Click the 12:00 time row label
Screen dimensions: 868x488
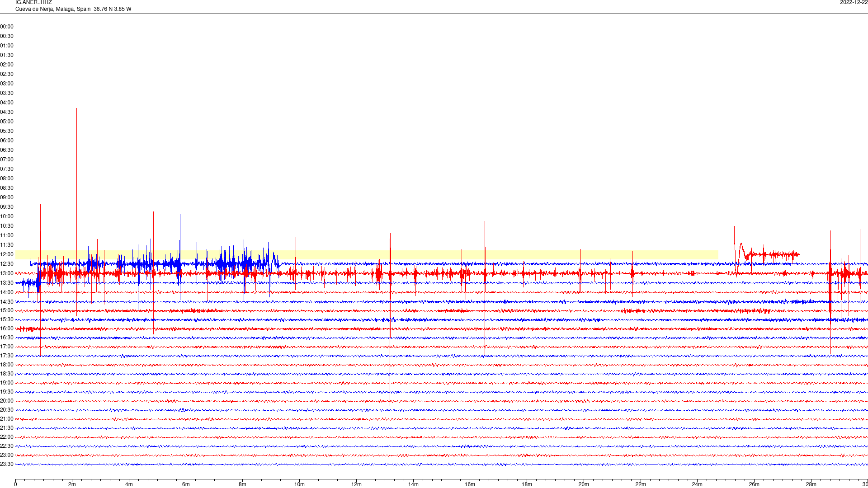pyautogui.click(x=7, y=254)
